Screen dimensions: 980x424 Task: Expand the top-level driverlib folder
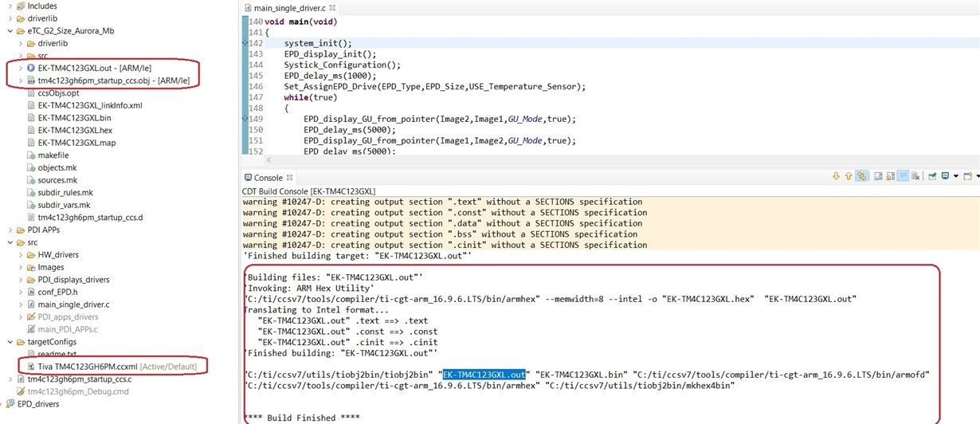point(10,18)
